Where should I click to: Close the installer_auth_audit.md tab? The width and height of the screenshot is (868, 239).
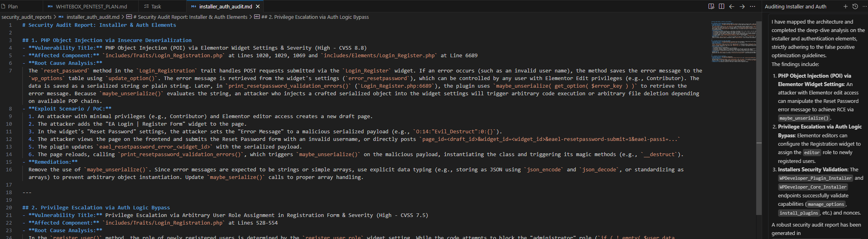point(258,6)
